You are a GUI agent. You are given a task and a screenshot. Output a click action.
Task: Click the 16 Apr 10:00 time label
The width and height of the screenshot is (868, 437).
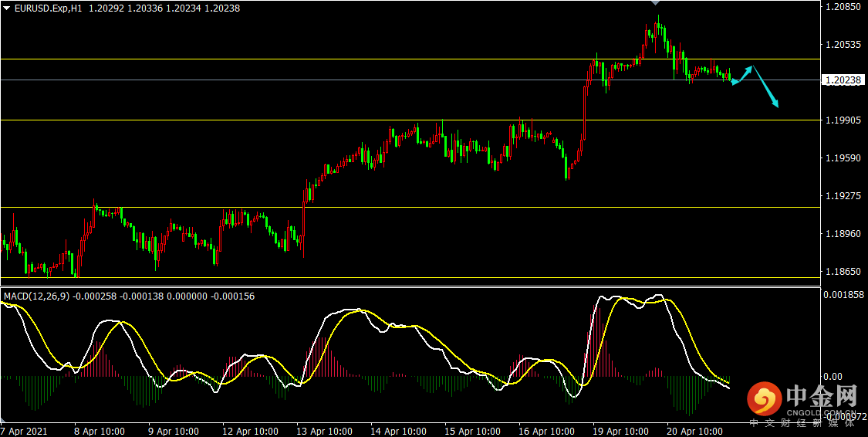547,431
